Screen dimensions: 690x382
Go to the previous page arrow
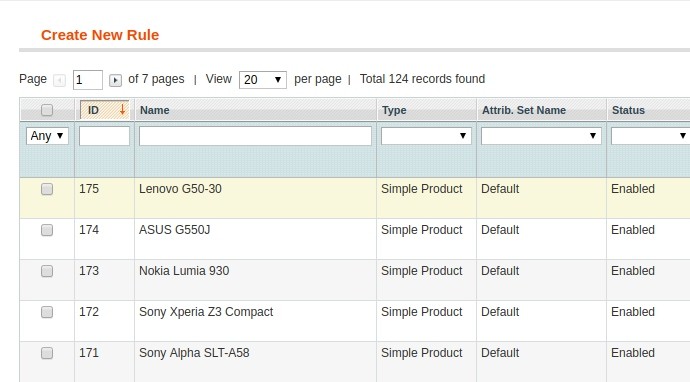(x=59, y=81)
